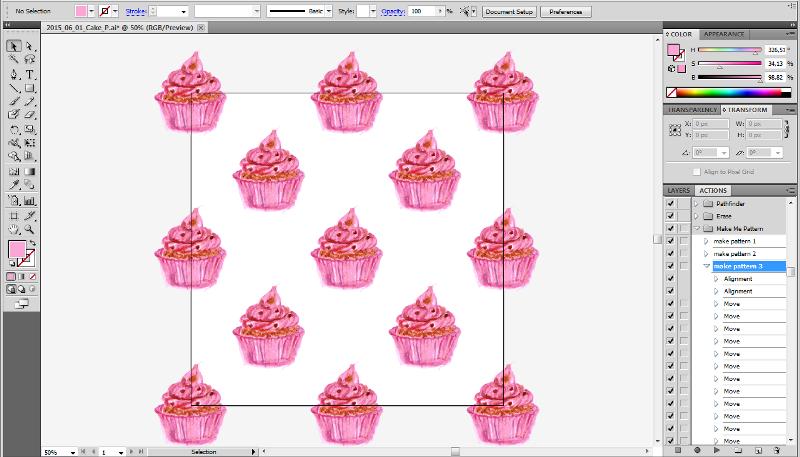Create new action set folder icon
The image size is (800, 457).
(738, 450)
